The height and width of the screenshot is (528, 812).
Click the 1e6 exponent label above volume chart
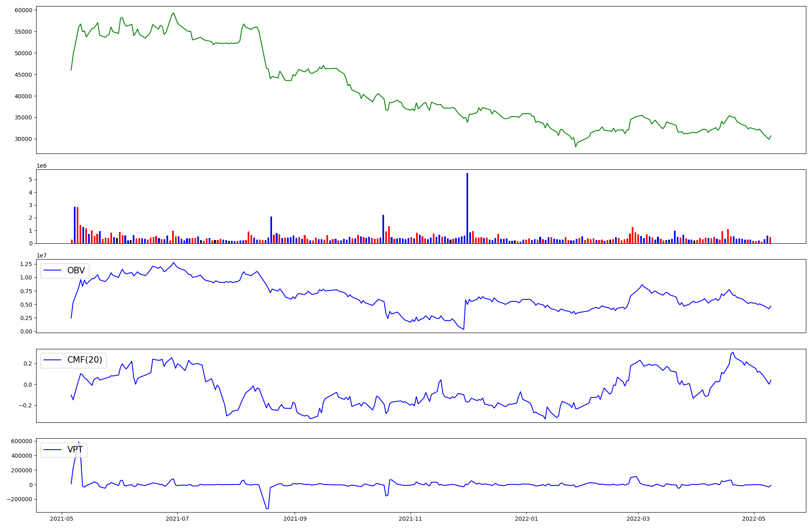pyautogui.click(x=41, y=166)
